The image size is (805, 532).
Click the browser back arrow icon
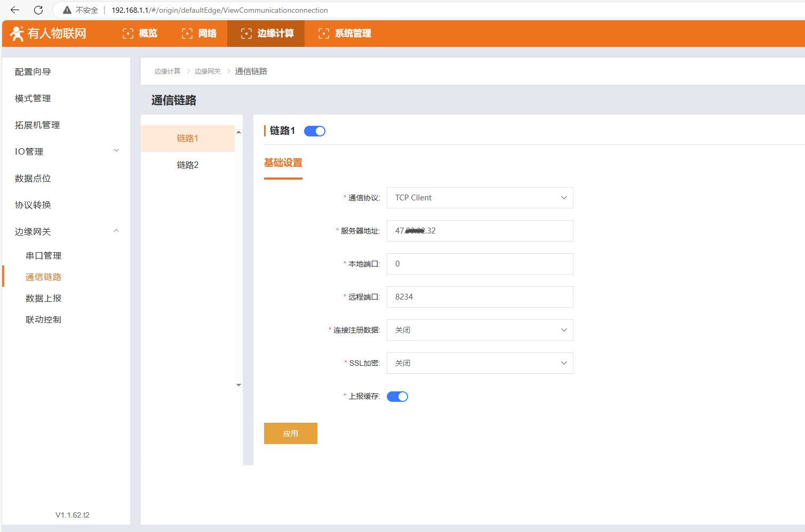click(x=15, y=10)
